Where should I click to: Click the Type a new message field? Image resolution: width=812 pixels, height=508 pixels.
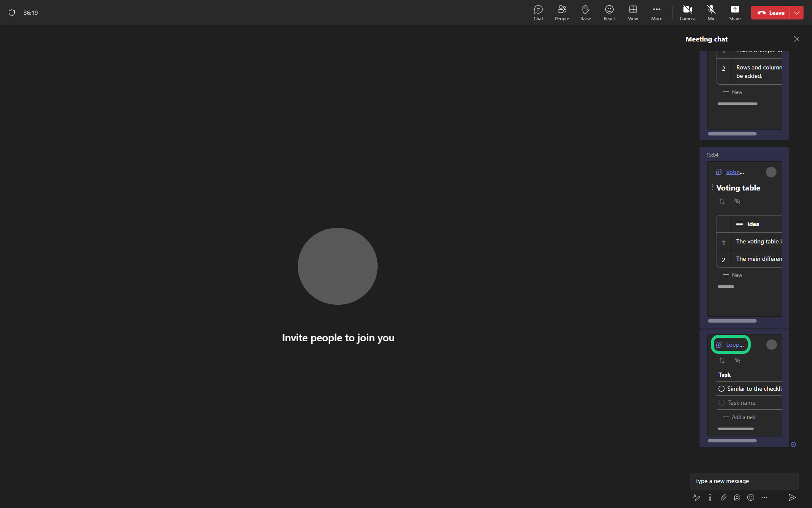tap(744, 481)
